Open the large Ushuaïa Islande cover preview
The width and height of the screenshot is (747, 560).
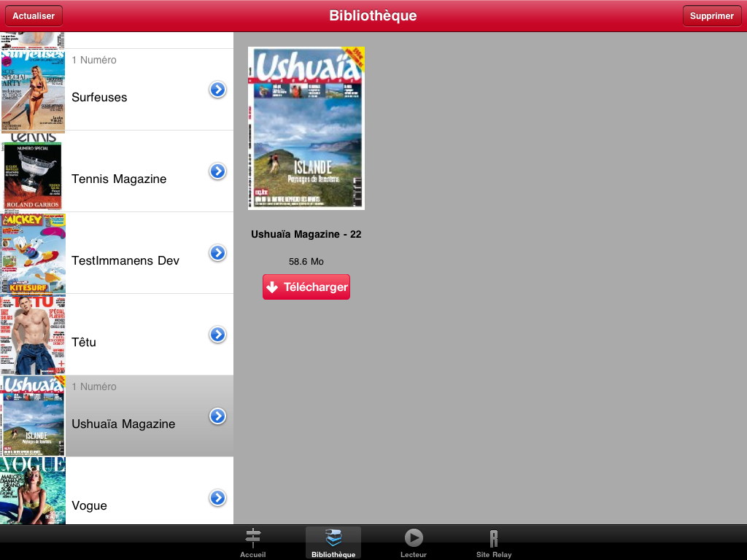coord(306,128)
